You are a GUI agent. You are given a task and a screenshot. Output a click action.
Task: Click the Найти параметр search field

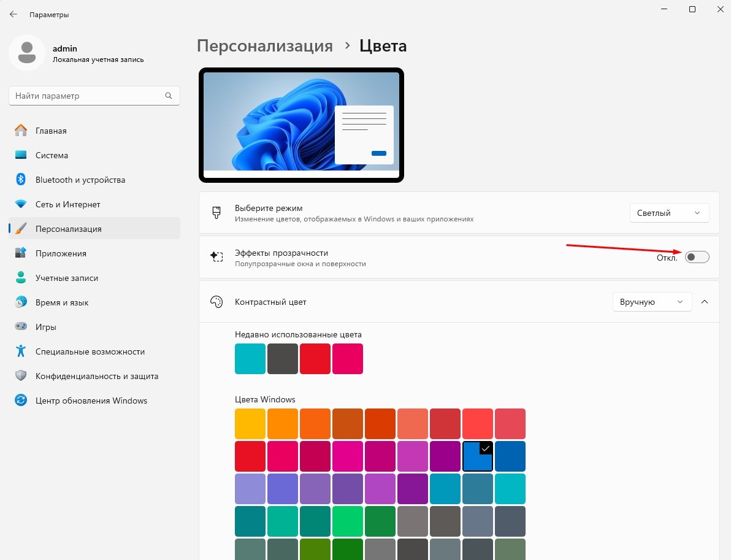point(94,96)
